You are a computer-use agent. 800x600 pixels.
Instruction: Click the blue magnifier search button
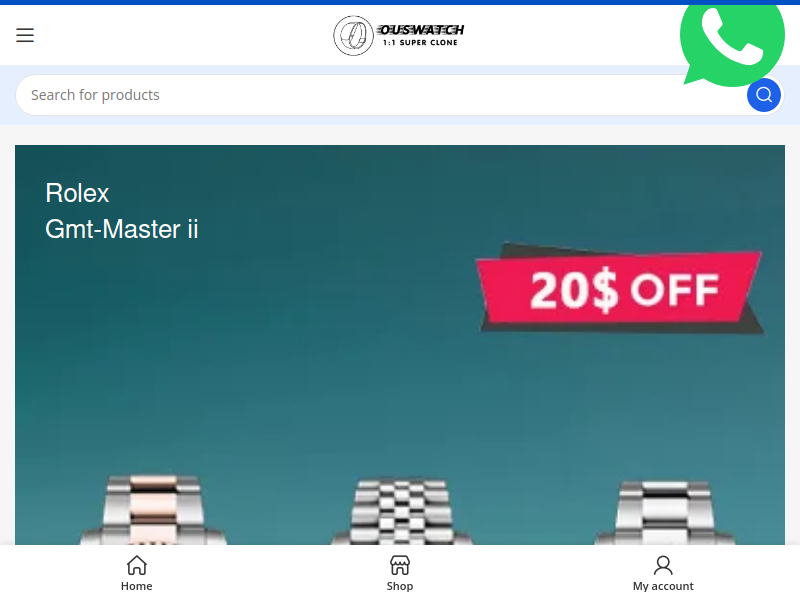[x=764, y=95]
